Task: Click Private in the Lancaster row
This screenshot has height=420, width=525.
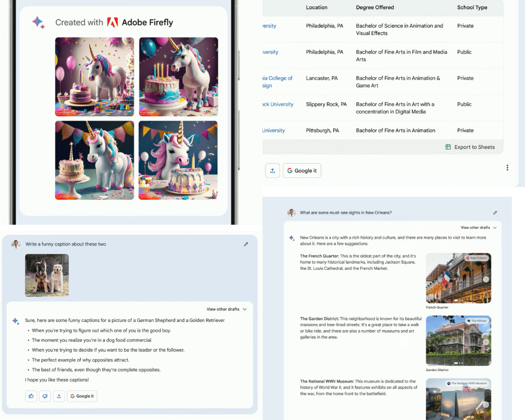Action: click(x=465, y=78)
